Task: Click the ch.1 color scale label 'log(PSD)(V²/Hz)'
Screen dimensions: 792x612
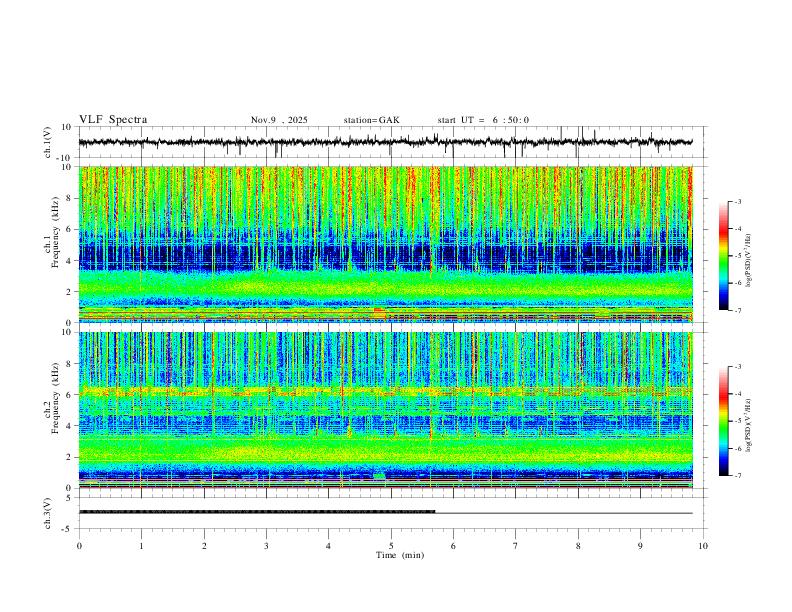Action: tap(748, 261)
